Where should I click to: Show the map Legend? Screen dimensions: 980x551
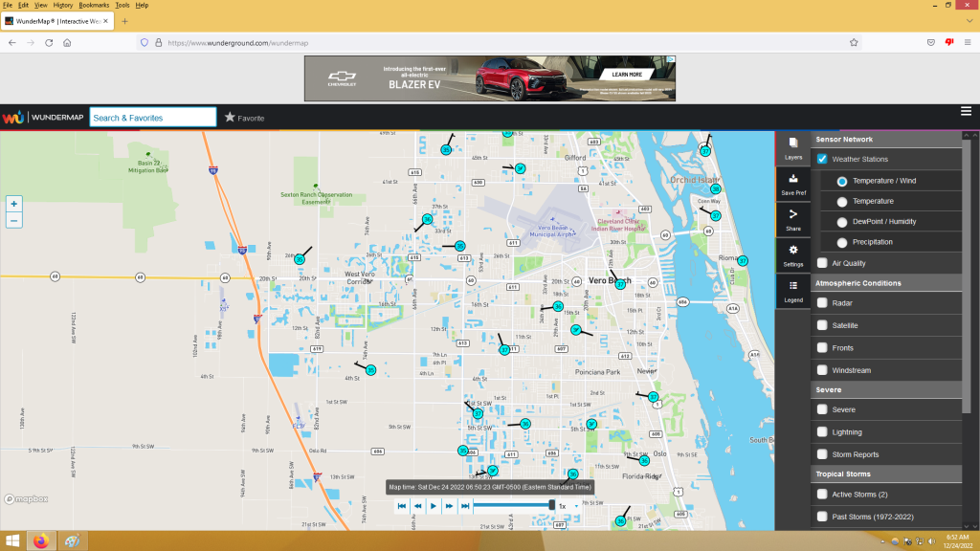tap(793, 291)
